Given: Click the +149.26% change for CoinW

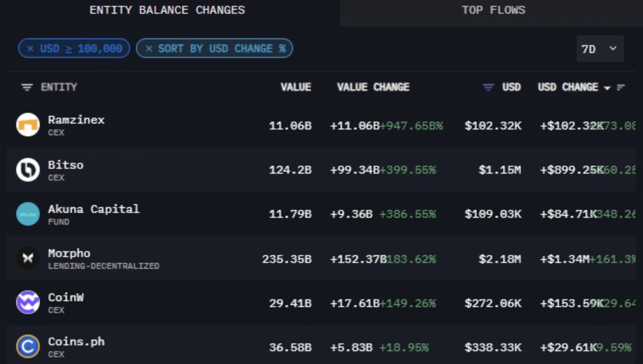Looking at the screenshot, I should [407, 304].
